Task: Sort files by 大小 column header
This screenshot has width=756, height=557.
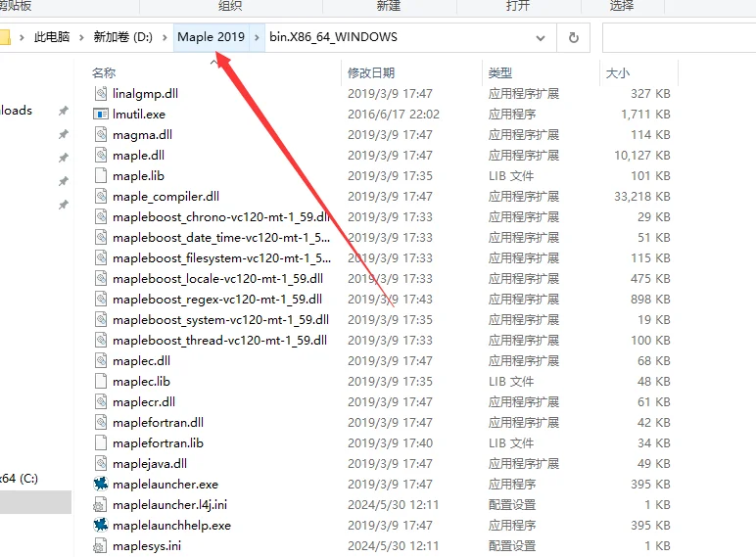Action: [618, 73]
